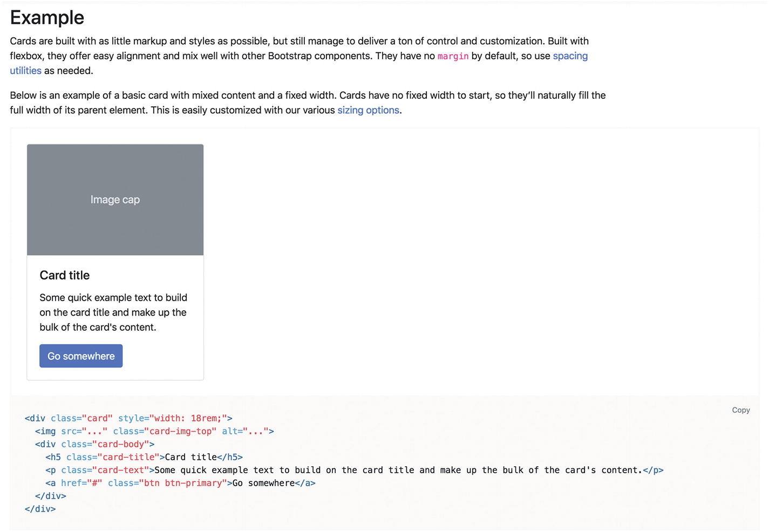769x532 pixels.
Task: Click the Go somewhere button
Action: (81, 356)
